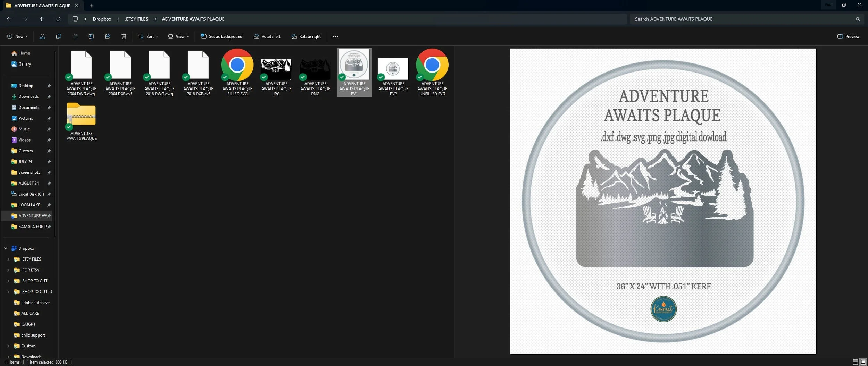Click Rotate left button
This screenshot has height=366, width=868.
click(267, 36)
